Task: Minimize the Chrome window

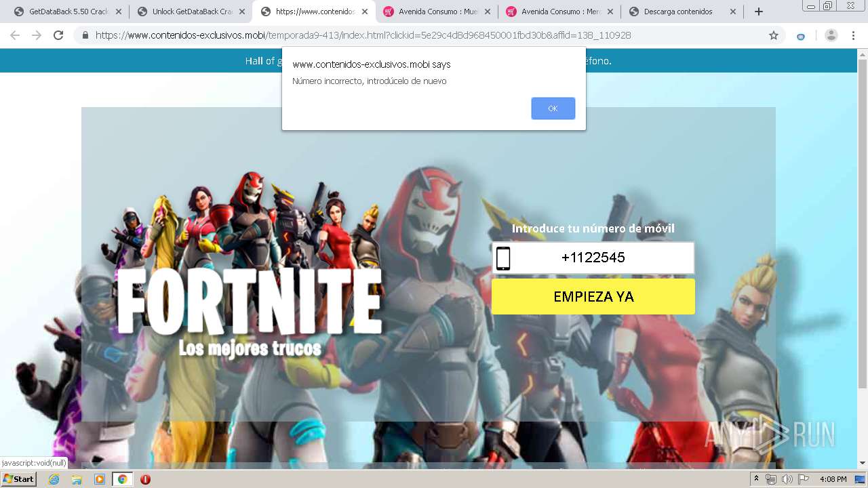Action: 811,6
